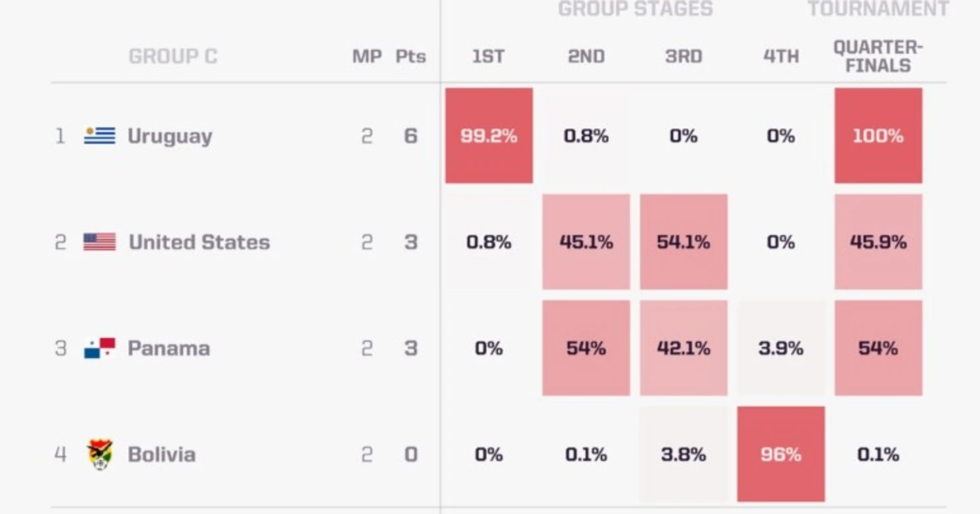This screenshot has width=980, height=514.
Task: Click the GROUP C header label
Action: click(173, 56)
